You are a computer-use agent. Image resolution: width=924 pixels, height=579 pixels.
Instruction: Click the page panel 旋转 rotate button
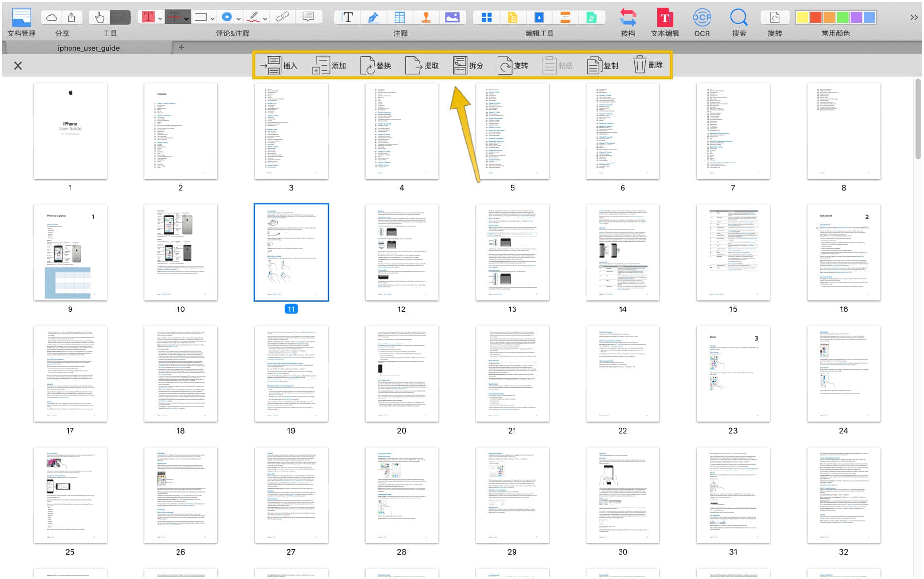coord(513,65)
